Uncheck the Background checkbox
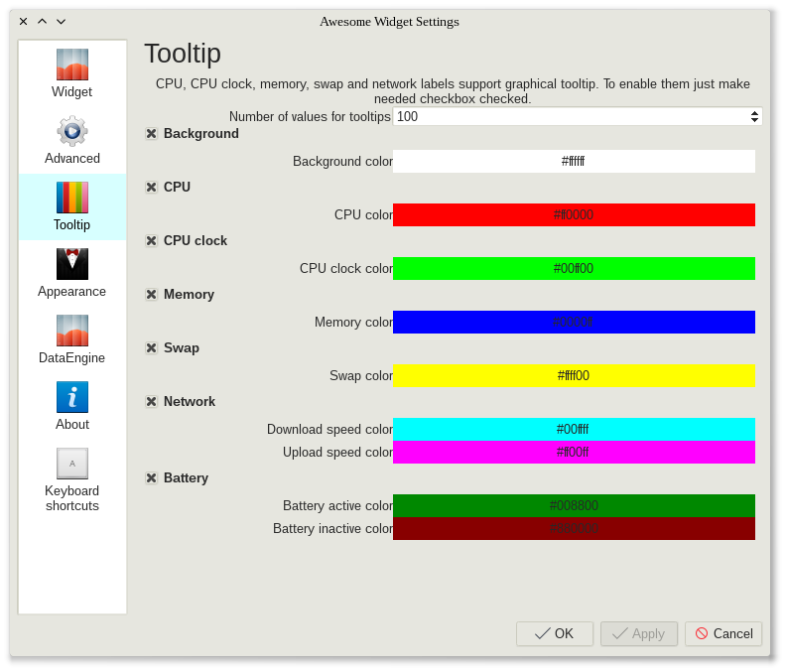The height and width of the screenshot is (672, 786). pyautogui.click(x=152, y=133)
